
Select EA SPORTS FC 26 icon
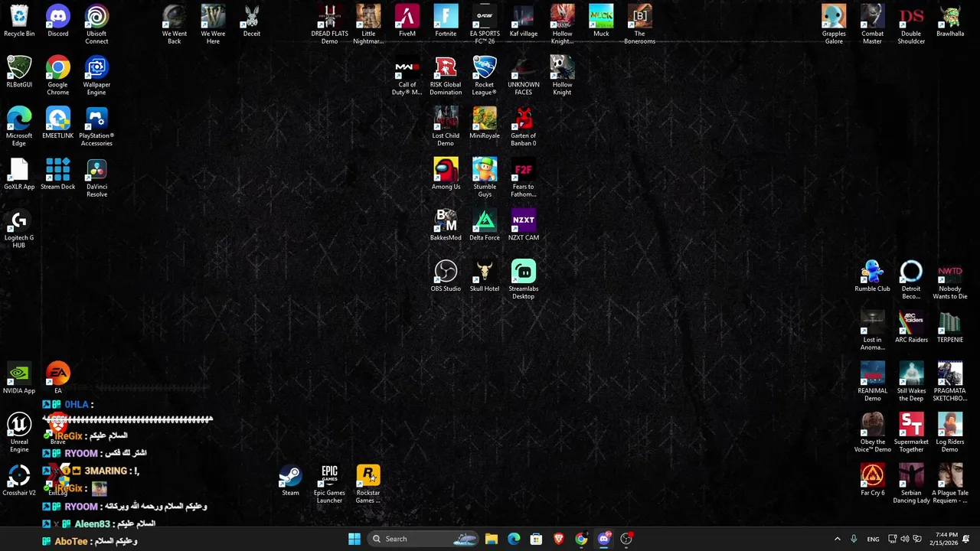(485, 24)
